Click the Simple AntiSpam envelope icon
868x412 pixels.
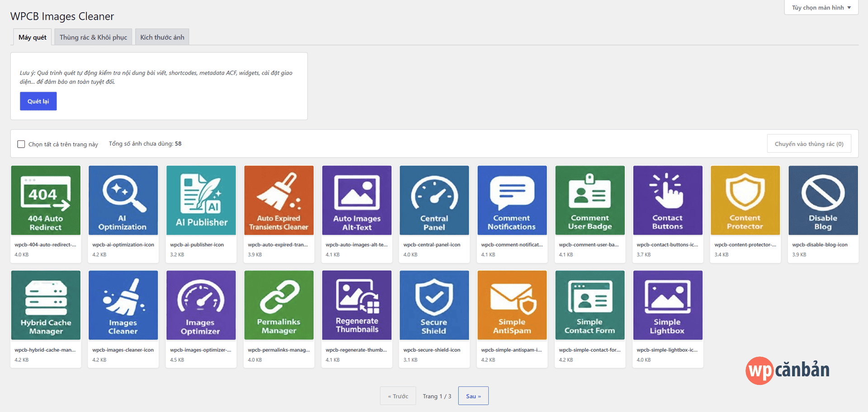(x=512, y=305)
